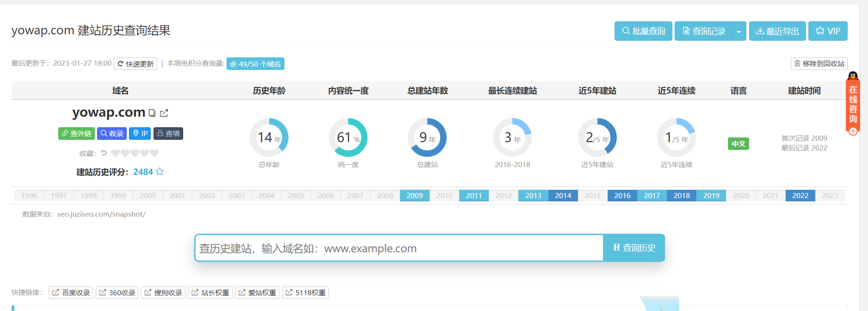This screenshot has width=868, height=311.
Task: Click the 查询历史 search button
Action: point(634,248)
